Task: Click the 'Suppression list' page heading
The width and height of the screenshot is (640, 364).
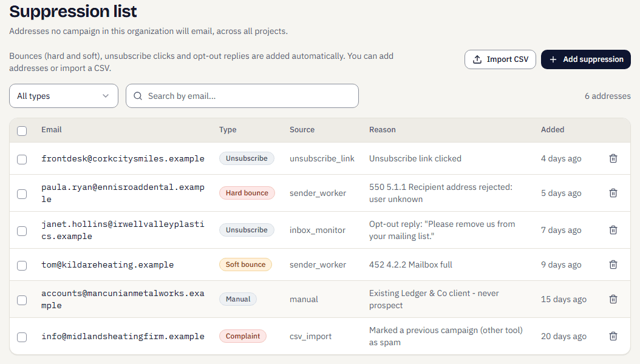Action: pyautogui.click(x=73, y=12)
